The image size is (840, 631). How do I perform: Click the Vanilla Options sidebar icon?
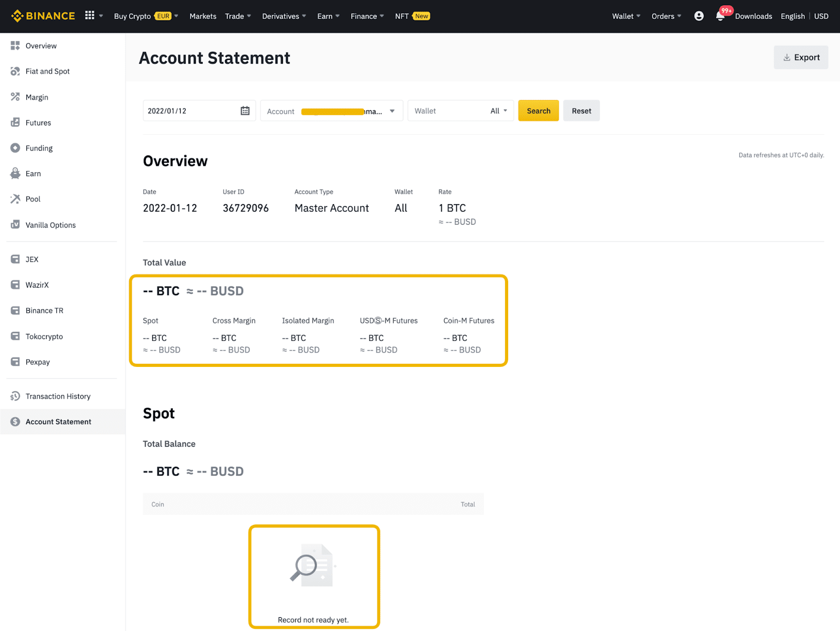click(15, 225)
